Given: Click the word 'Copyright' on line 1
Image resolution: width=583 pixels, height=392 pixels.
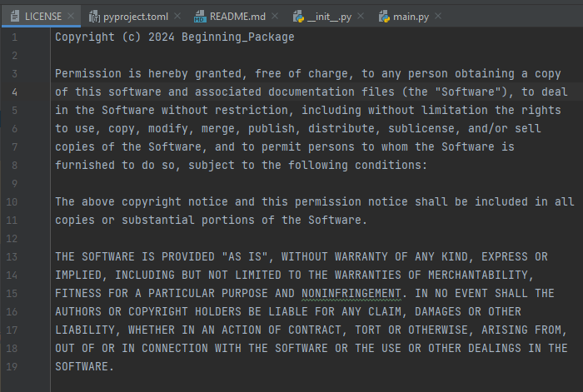Looking at the screenshot, I should coord(85,37).
